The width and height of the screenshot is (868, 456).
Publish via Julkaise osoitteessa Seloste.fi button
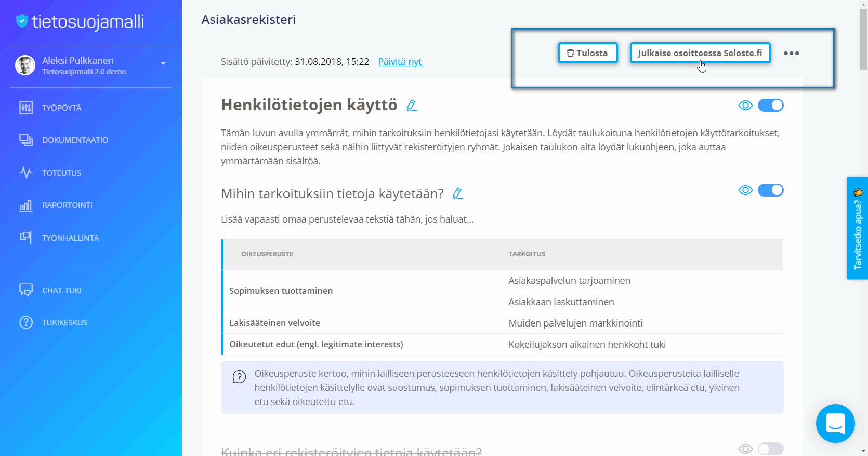pos(700,53)
